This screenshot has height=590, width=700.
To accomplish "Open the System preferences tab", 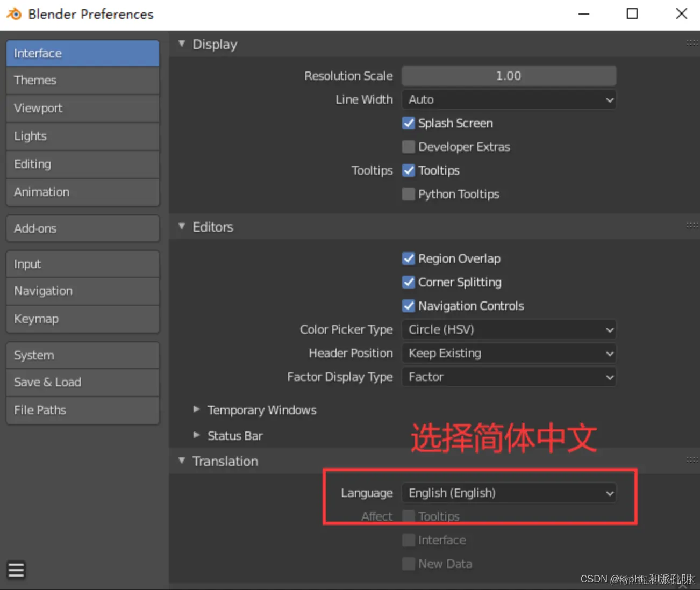I will (83, 355).
